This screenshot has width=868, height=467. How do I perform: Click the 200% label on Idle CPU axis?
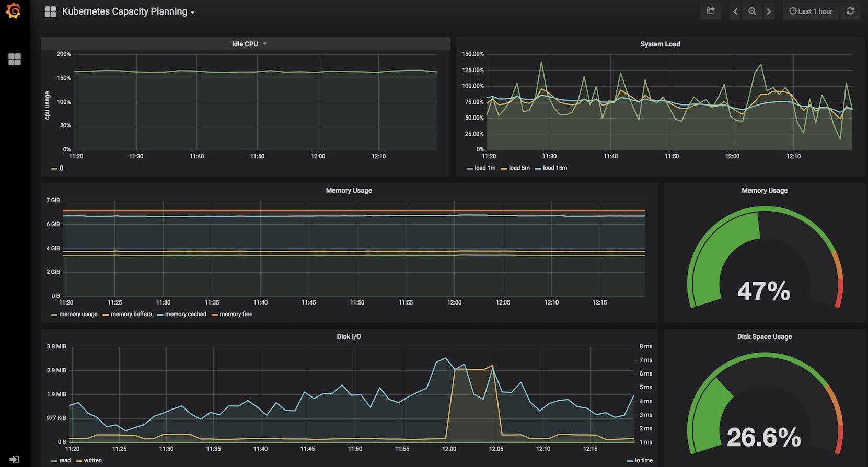[x=64, y=54]
